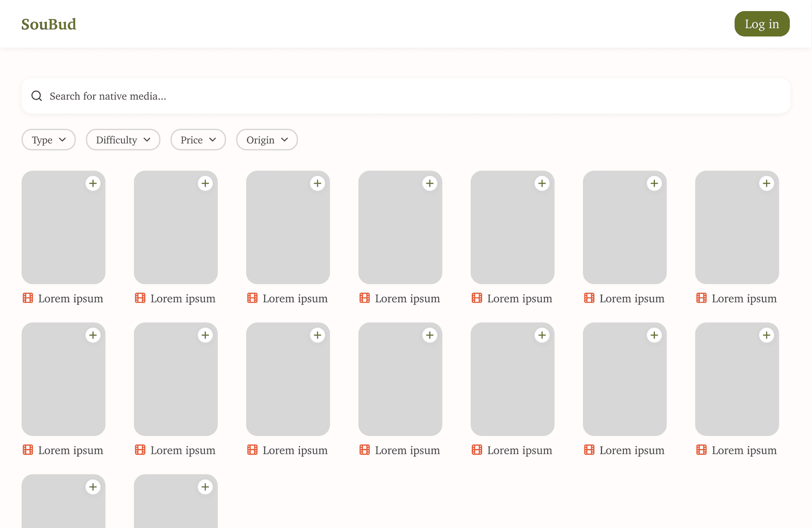Expand the Price filter options

tap(198, 140)
